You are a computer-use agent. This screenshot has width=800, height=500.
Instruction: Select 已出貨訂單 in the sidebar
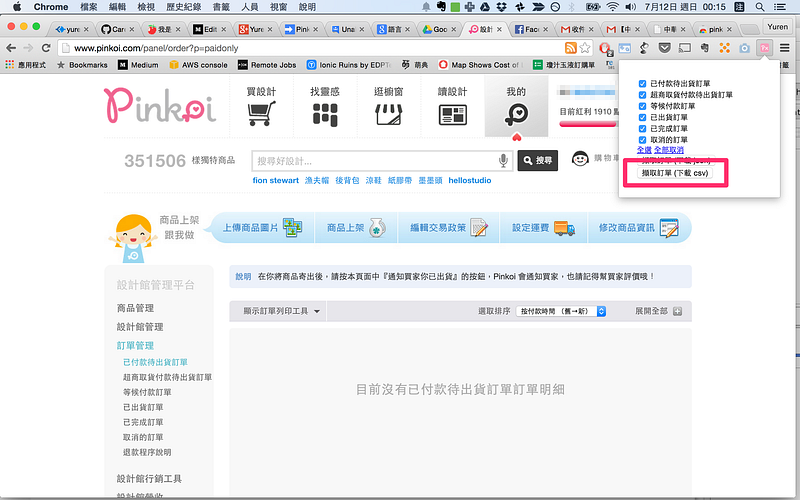pyautogui.click(x=143, y=407)
